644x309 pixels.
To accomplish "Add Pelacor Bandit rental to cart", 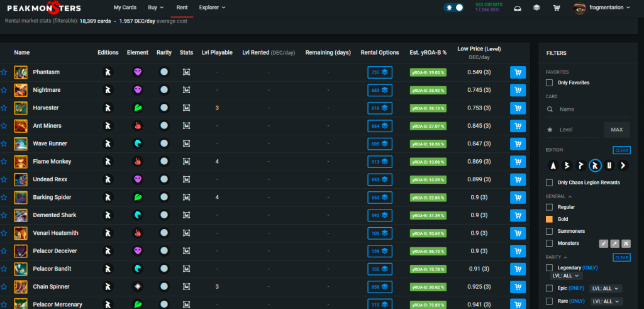I will (x=518, y=269).
